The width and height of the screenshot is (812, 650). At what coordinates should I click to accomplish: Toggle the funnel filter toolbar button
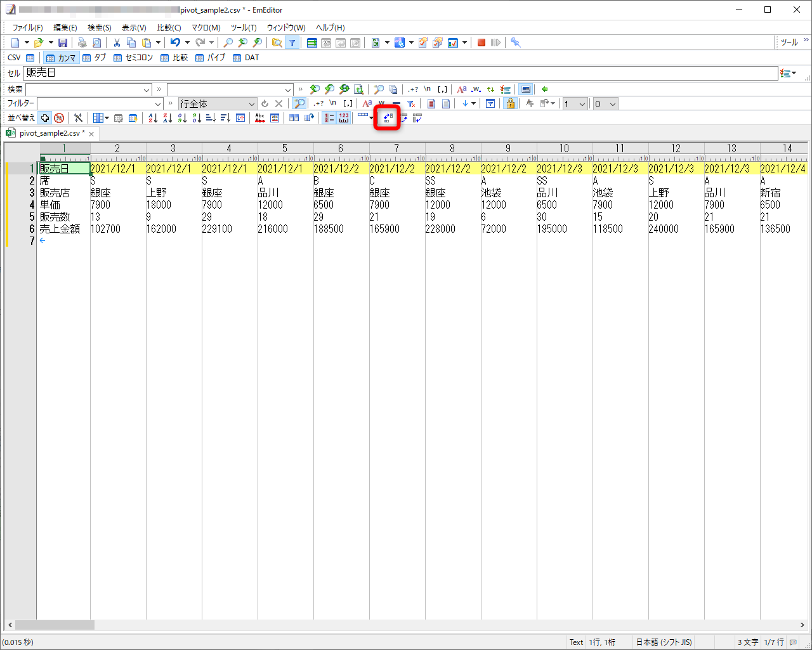[292, 42]
